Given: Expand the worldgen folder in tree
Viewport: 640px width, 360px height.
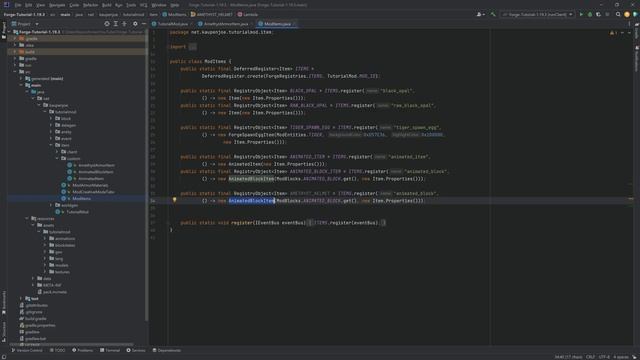Looking at the screenshot, I should [x=51, y=205].
